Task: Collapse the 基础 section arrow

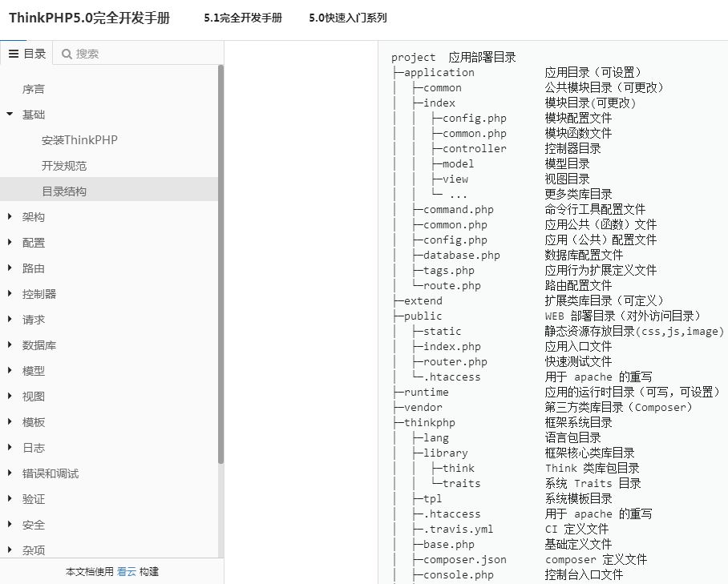Action: pos(10,114)
